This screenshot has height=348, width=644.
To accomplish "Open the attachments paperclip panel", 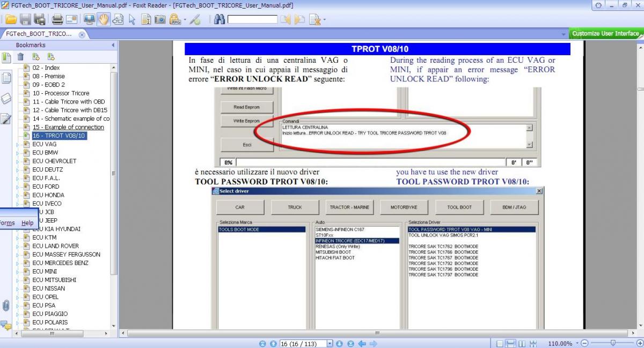I will tap(6, 306).
